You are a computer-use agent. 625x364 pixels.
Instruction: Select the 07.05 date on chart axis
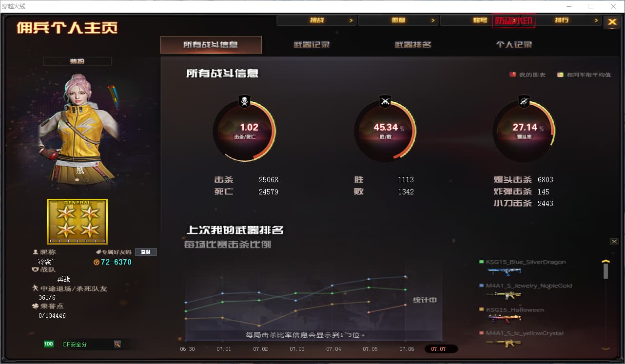[370, 349]
